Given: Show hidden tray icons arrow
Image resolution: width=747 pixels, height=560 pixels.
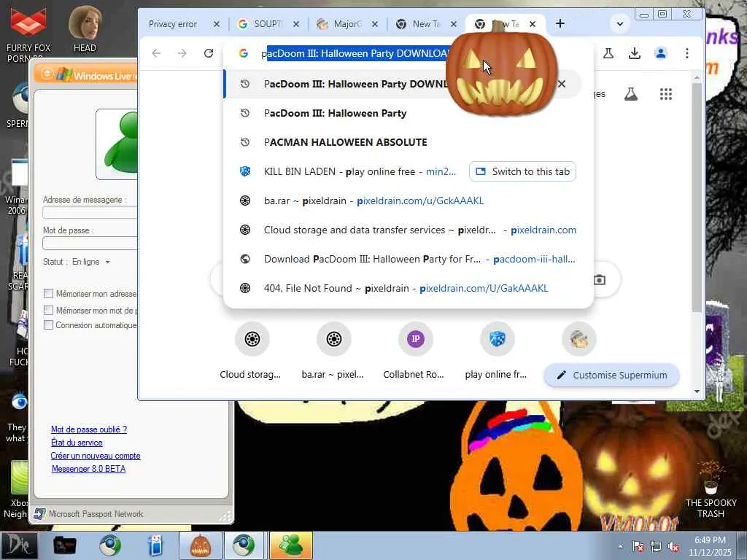Looking at the screenshot, I should (620, 546).
